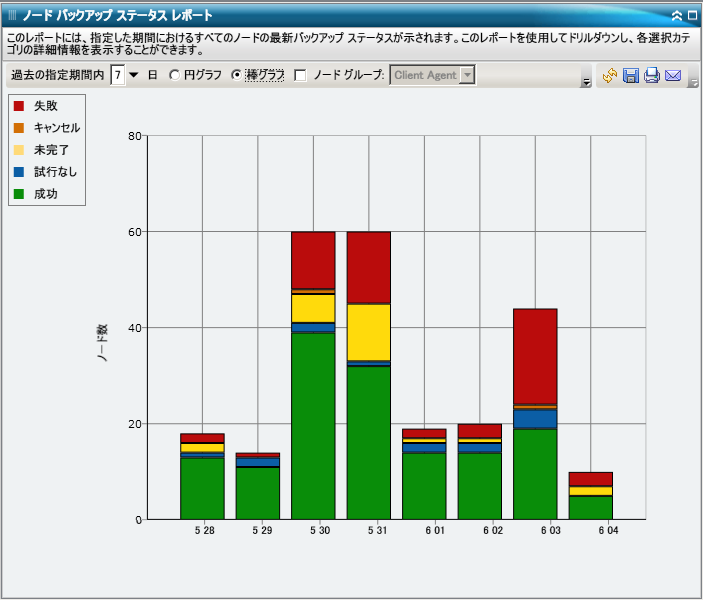Open the days dropdown arrow next to 7
The height and width of the screenshot is (600, 703).
134,75
